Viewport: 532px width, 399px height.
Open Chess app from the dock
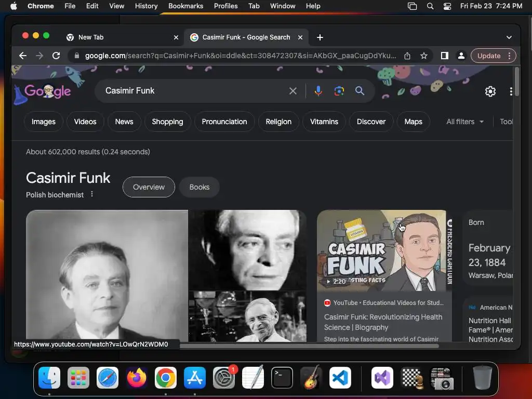[413, 378]
